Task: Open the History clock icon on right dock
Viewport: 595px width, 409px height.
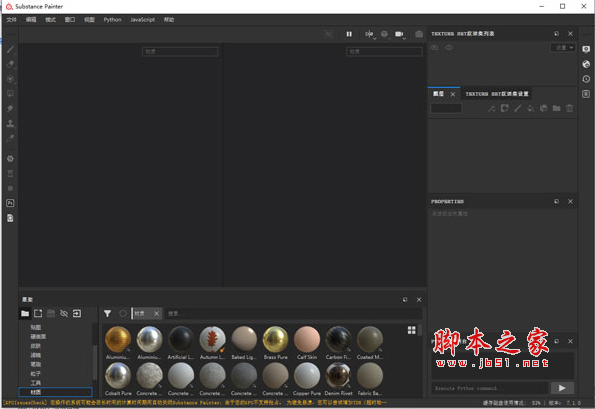Action: pos(586,79)
